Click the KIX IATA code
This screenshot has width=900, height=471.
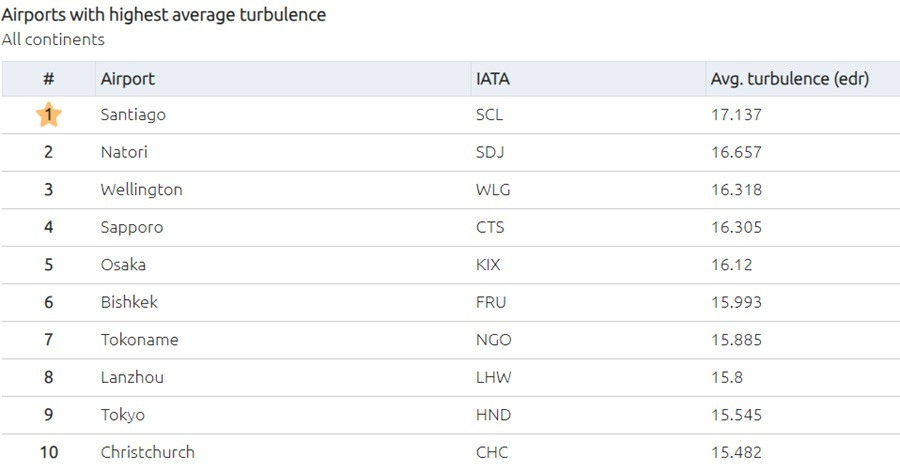[x=488, y=265]
